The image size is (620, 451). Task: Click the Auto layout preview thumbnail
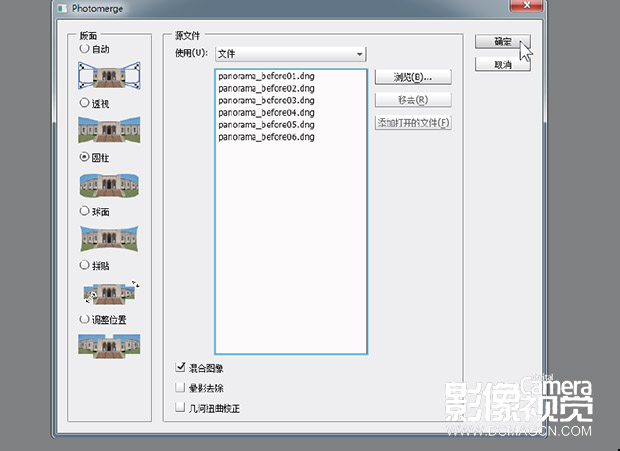click(109, 75)
